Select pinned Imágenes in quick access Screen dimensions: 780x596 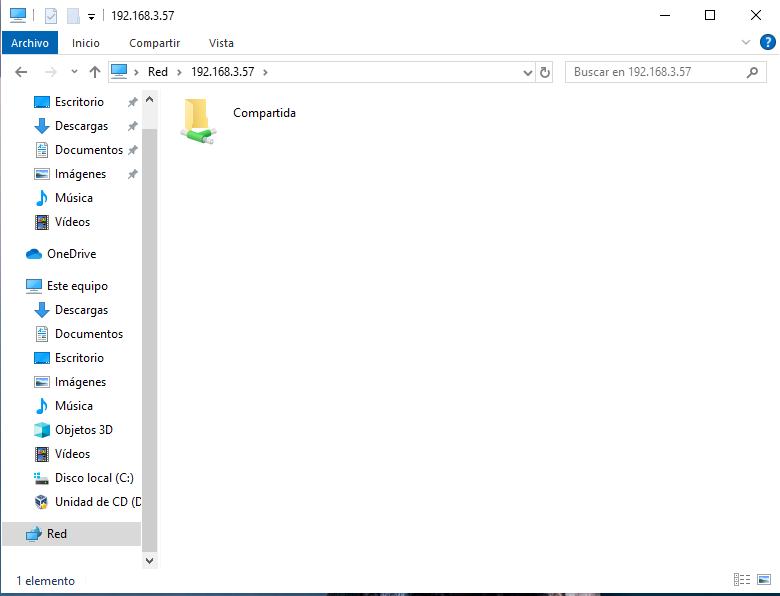[72, 174]
